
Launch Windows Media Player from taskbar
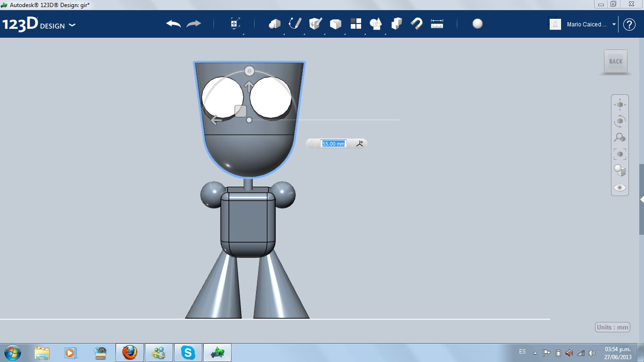pyautogui.click(x=71, y=353)
